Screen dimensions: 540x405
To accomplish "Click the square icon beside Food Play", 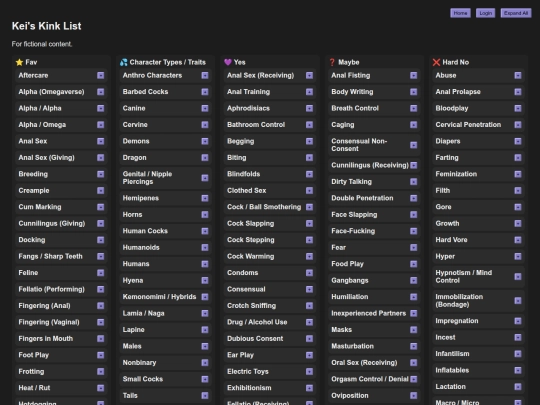I will point(414,264).
